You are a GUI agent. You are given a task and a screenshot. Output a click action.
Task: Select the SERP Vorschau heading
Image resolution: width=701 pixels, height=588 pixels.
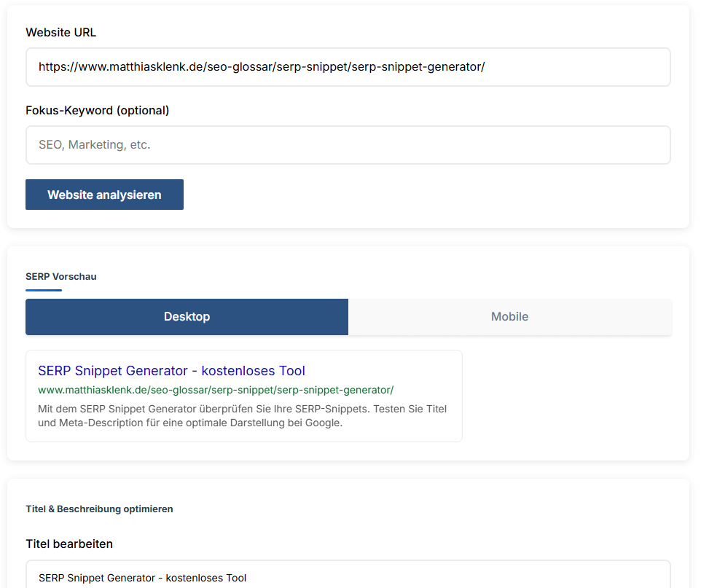(x=60, y=276)
